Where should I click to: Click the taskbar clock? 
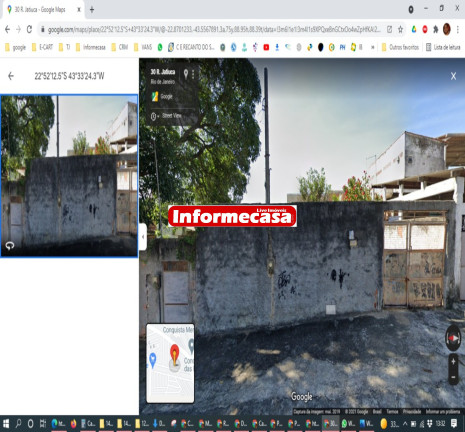tap(440, 424)
